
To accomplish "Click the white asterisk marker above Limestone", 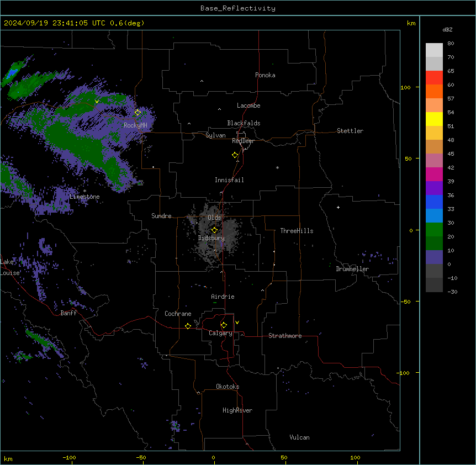I will [x=84, y=191].
